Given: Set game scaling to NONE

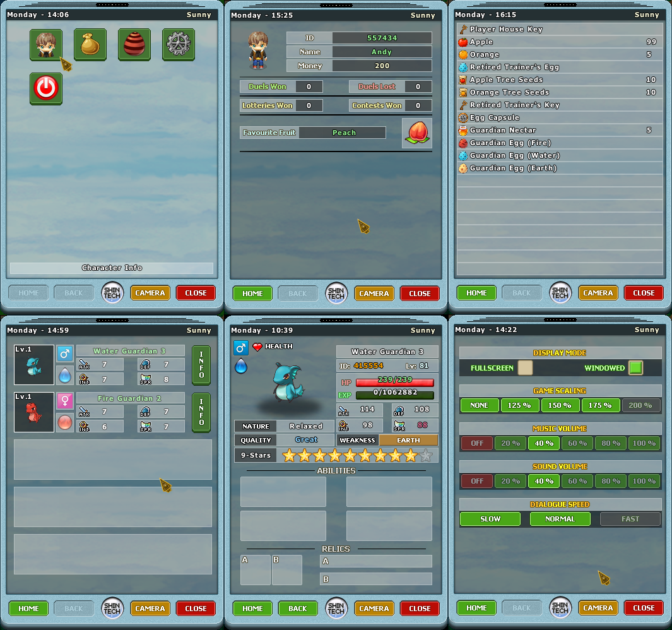Looking at the screenshot, I should [479, 405].
